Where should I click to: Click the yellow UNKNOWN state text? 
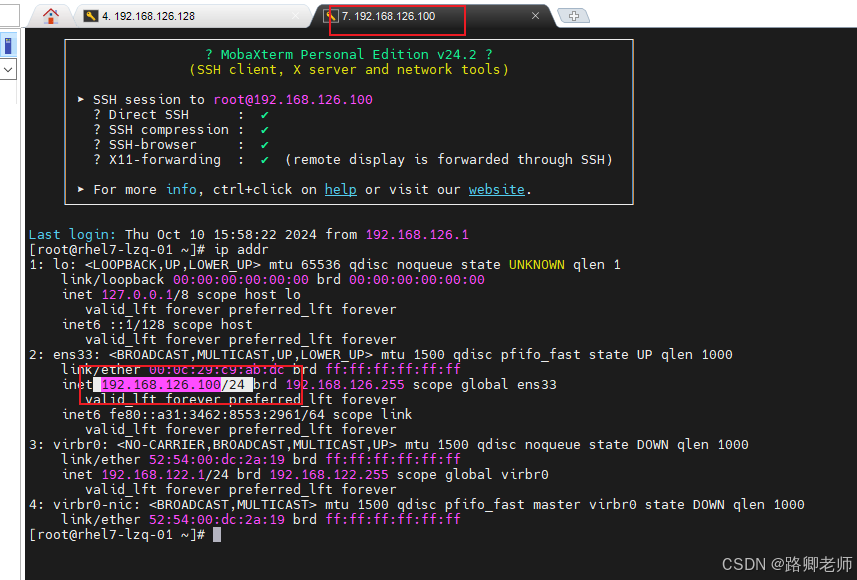537,265
